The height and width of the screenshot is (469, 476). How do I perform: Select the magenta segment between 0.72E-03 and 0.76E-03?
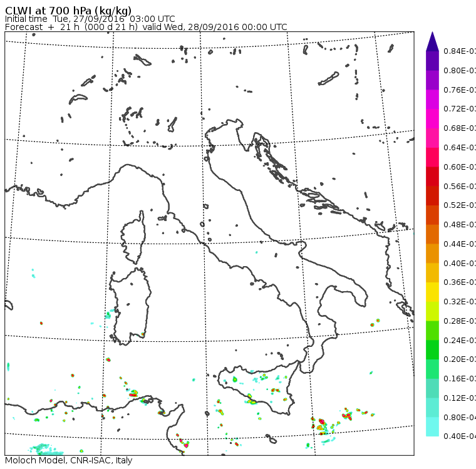coord(432,100)
